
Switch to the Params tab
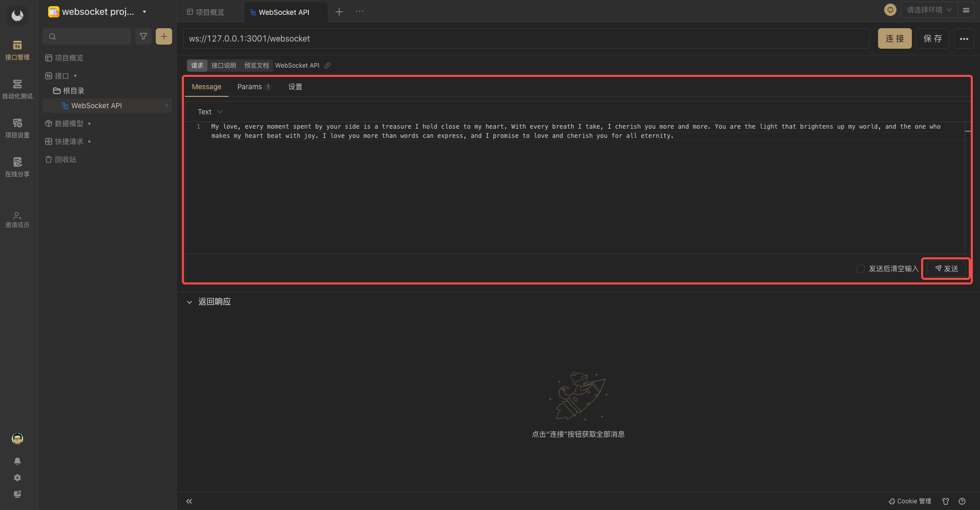tap(249, 87)
